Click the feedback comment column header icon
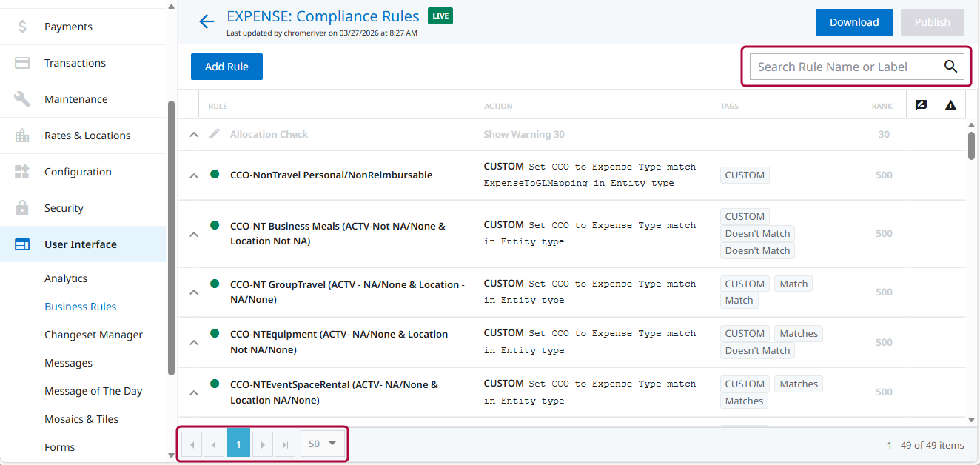 [921, 104]
